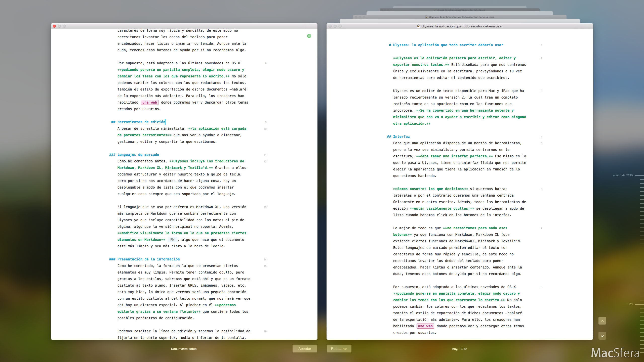Click paragraph number 13 in the current document margin
Image resolution: width=644 pixels, height=362 pixels.
tap(265, 207)
